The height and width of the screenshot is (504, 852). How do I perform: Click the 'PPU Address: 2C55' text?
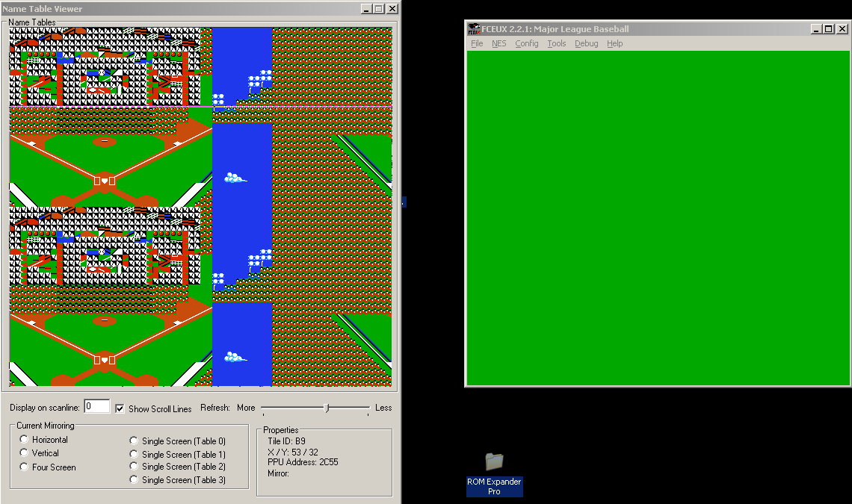pos(303,462)
